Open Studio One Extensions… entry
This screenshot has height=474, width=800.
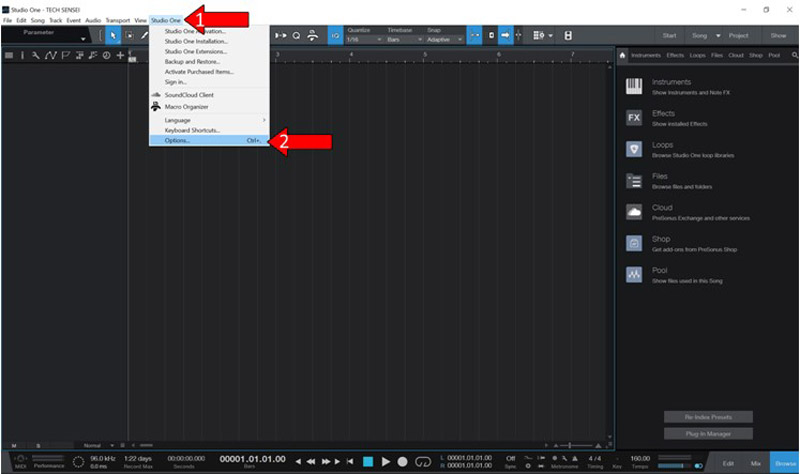tap(209, 51)
